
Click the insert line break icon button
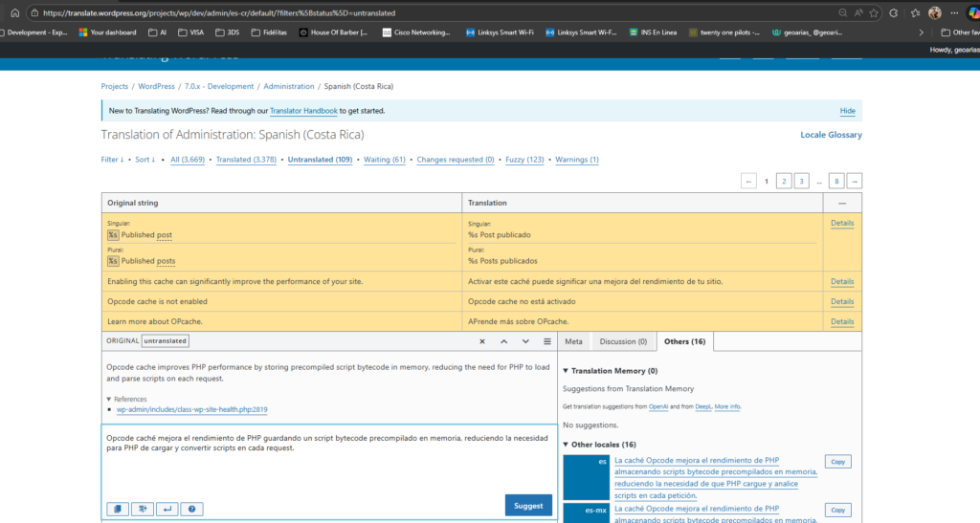(167, 509)
